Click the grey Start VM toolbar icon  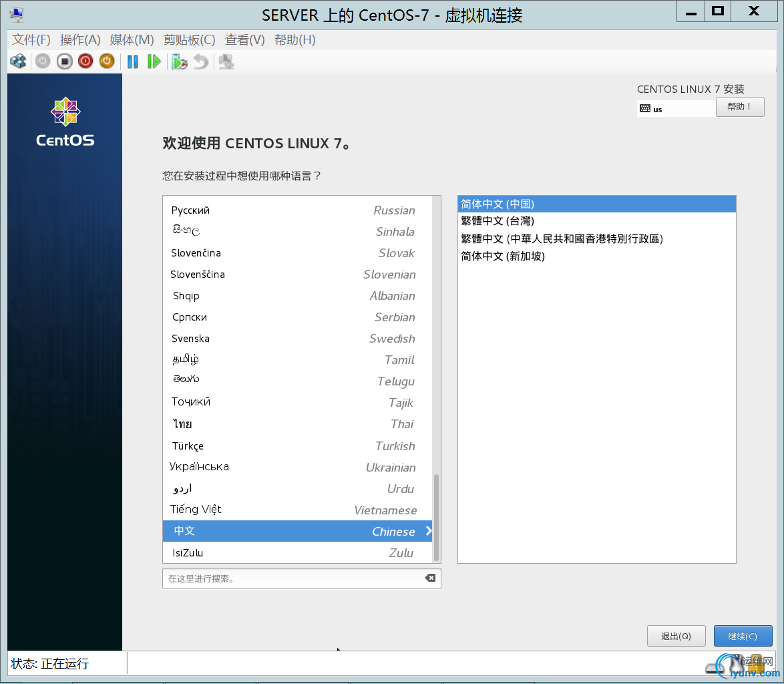(x=43, y=61)
